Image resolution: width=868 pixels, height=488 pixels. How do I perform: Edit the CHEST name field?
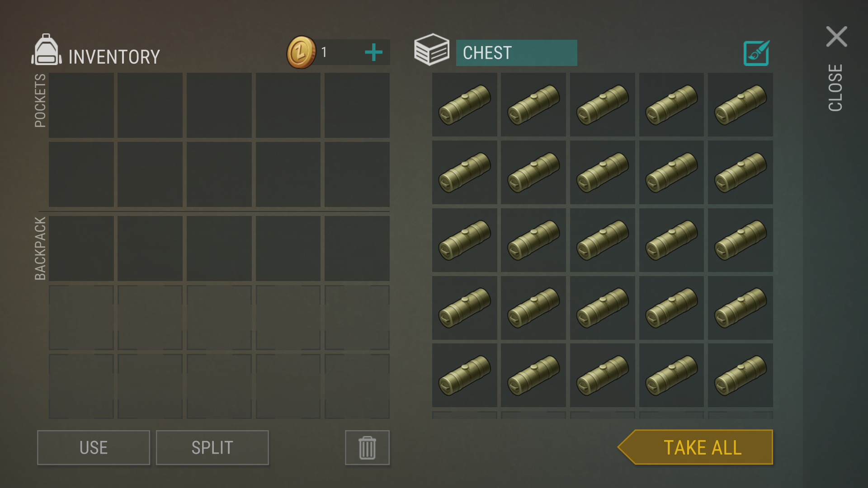point(516,53)
